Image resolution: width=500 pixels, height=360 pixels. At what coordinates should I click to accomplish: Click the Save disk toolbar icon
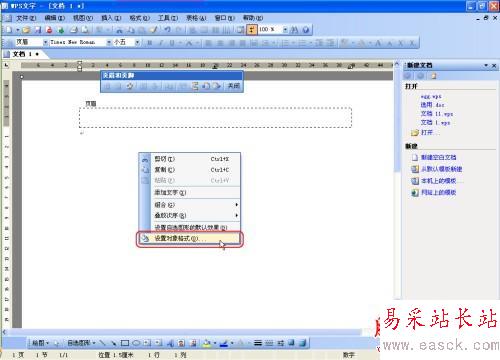[x=38, y=30]
